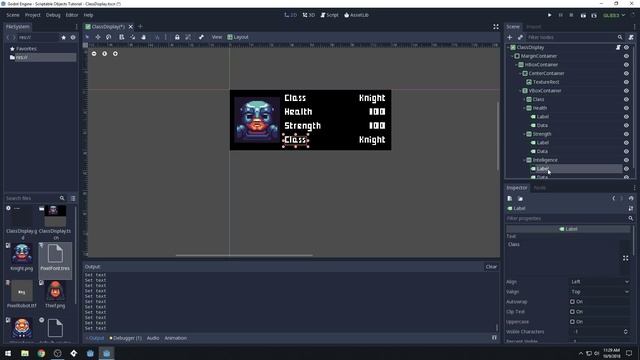Add a new node with plus icon
Viewport: 640px width, 360px height.
[x=509, y=37]
